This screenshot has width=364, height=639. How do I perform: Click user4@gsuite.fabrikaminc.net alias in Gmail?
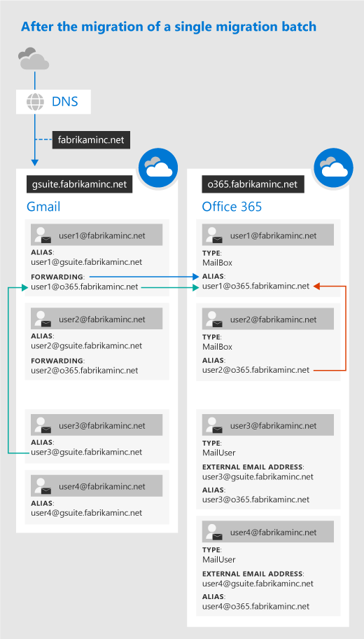(87, 513)
